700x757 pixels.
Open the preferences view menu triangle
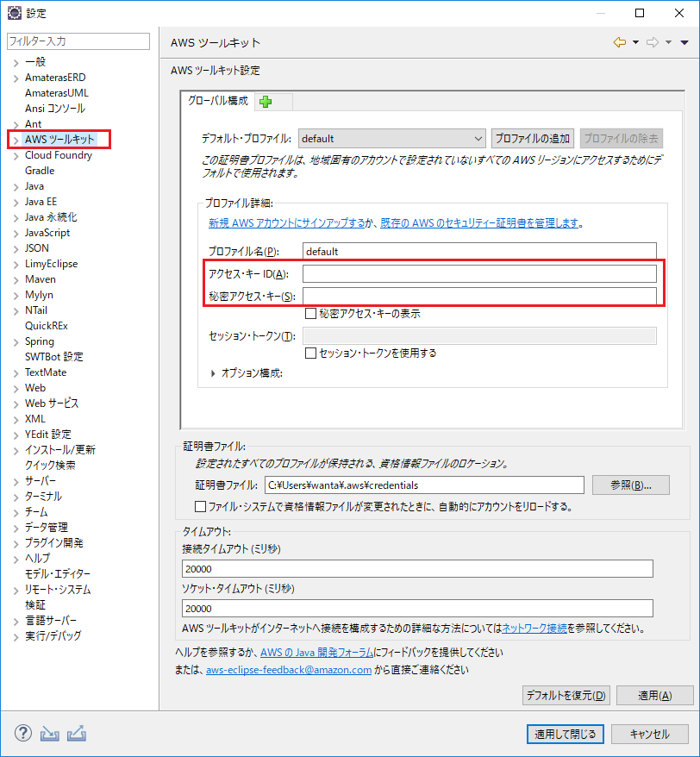684,42
